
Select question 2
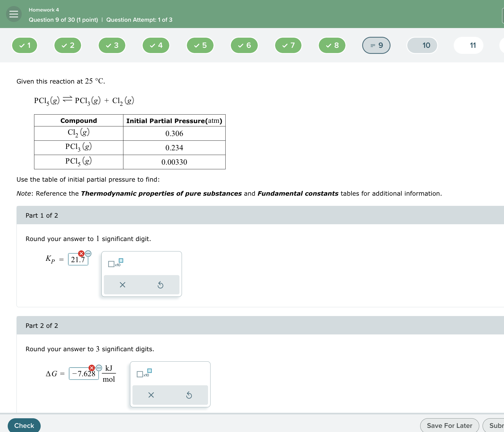[x=68, y=45]
